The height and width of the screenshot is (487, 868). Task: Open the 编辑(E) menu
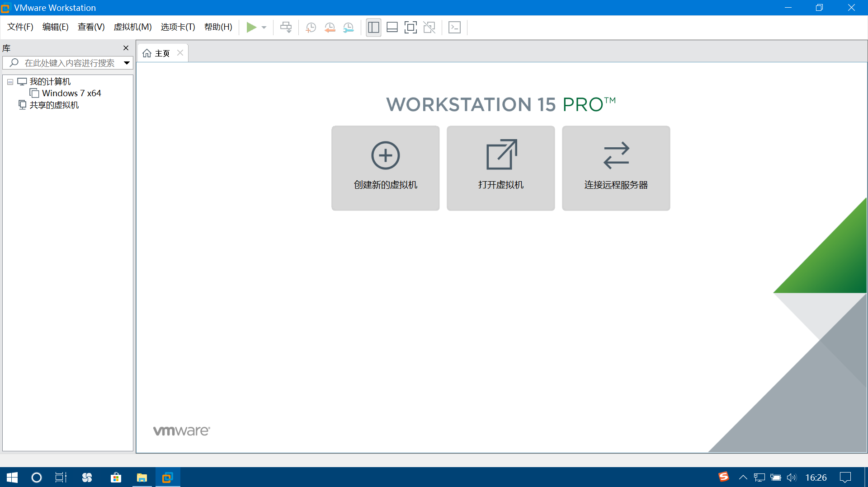pos(55,27)
